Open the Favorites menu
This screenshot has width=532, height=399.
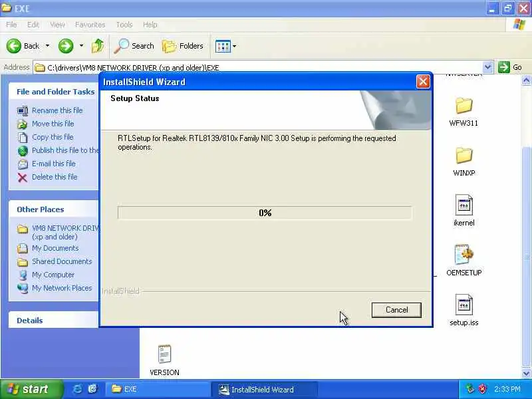coord(90,25)
